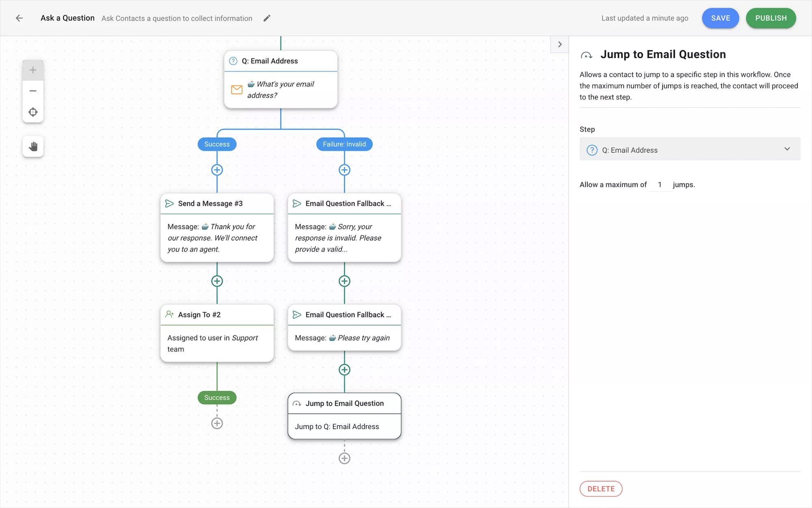Click the Success branch add step icon
Image resolution: width=812 pixels, height=508 pixels.
click(217, 170)
